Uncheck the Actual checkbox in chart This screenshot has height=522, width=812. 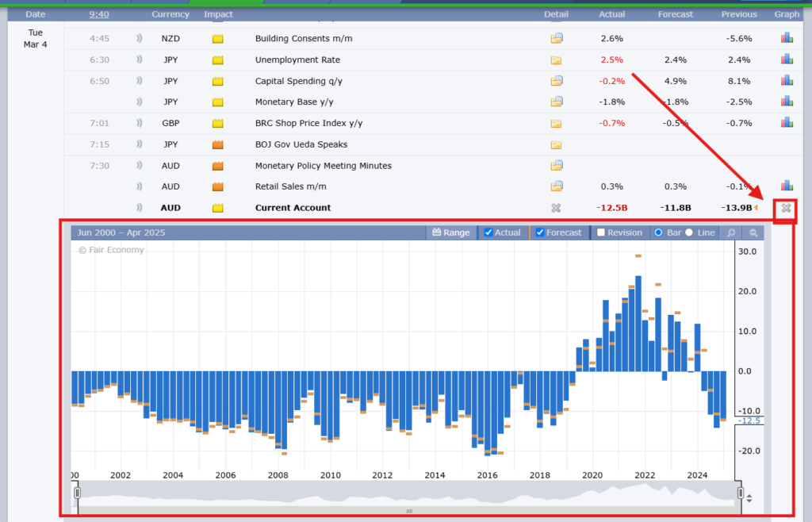tap(488, 232)
